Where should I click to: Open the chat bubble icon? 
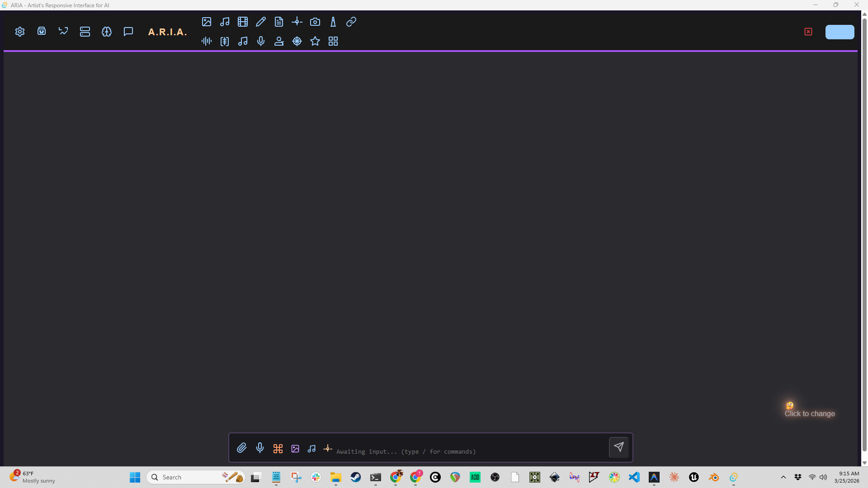point(128,32)
